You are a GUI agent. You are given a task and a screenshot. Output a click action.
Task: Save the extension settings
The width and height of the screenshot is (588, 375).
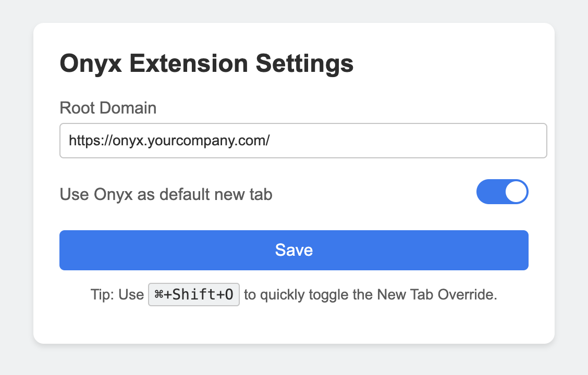click(294, 250)
